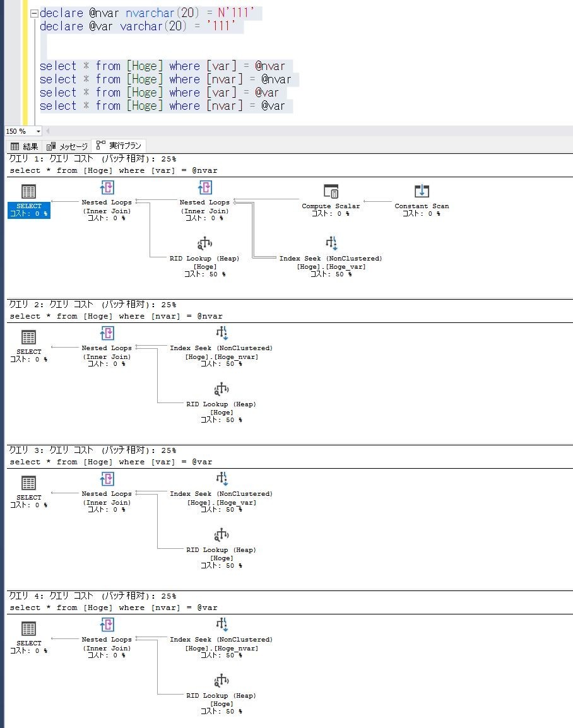573x728 pixels.
Task: Click '[Hoge].[Hoge_var]' label in Query 3
Action: click(222, 502)
